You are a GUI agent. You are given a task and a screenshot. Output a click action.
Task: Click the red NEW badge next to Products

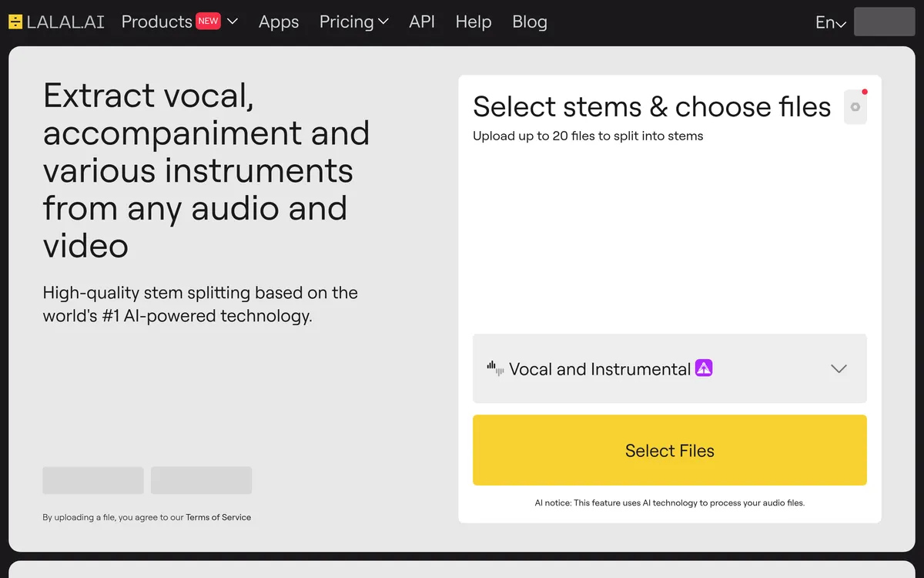pos(208,22)
